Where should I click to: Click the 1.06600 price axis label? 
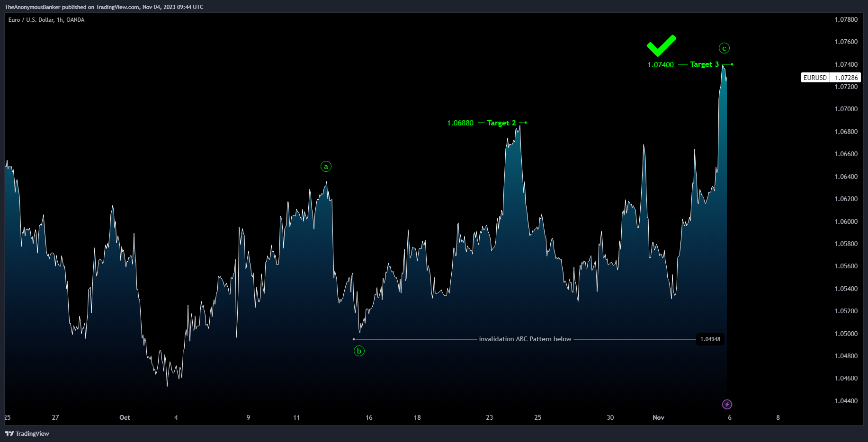(x=846, y=154)
